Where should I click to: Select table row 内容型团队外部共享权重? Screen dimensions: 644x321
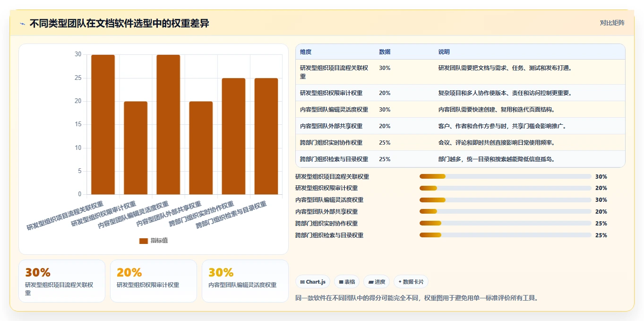click(460, 126)
